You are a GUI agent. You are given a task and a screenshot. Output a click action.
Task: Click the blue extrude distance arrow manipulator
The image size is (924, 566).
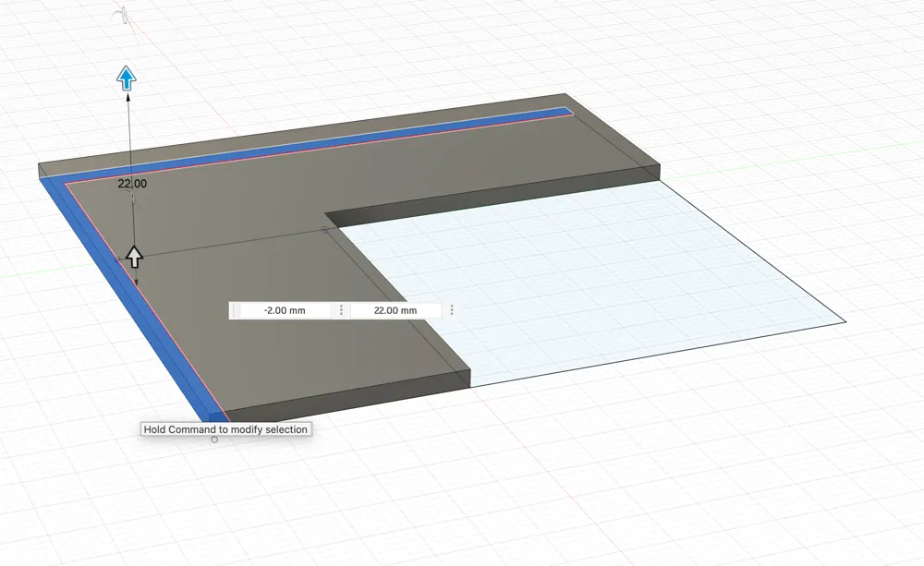pos(126,78)
